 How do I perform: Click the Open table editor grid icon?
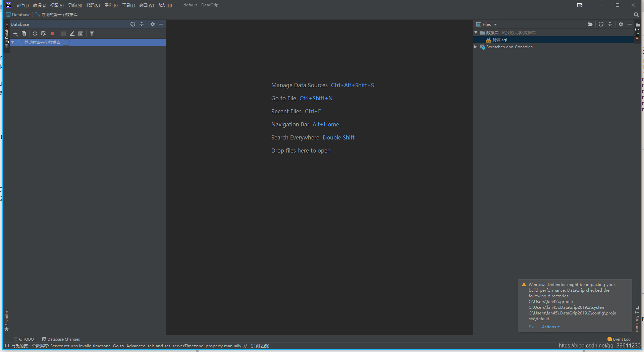(63, 34)
